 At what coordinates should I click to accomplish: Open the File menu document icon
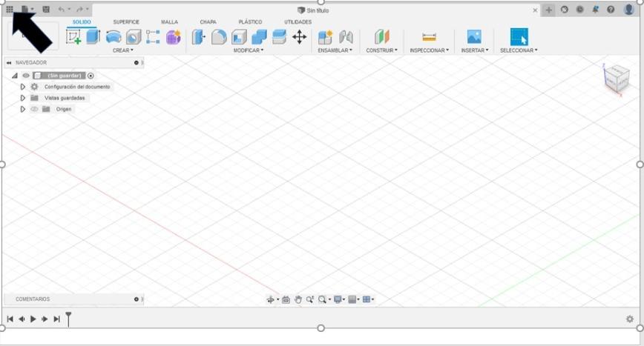(x=25, y=9)
